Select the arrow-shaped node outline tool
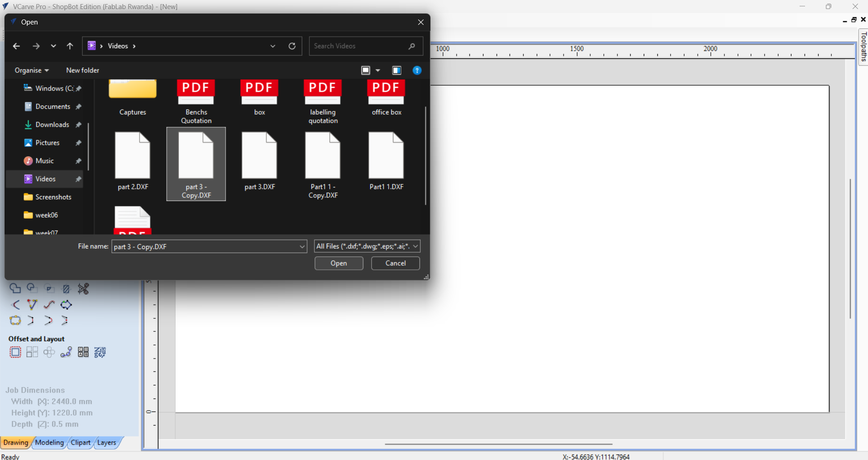The image size is (868, 460). (66, 305)
